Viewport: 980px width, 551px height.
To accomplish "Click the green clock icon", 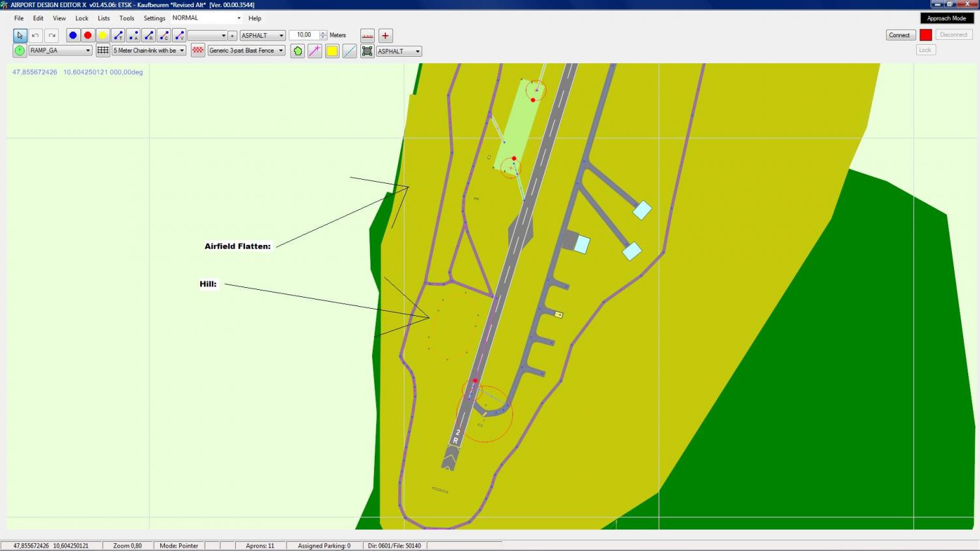I will pyautogui.click(x=20, y=51).
